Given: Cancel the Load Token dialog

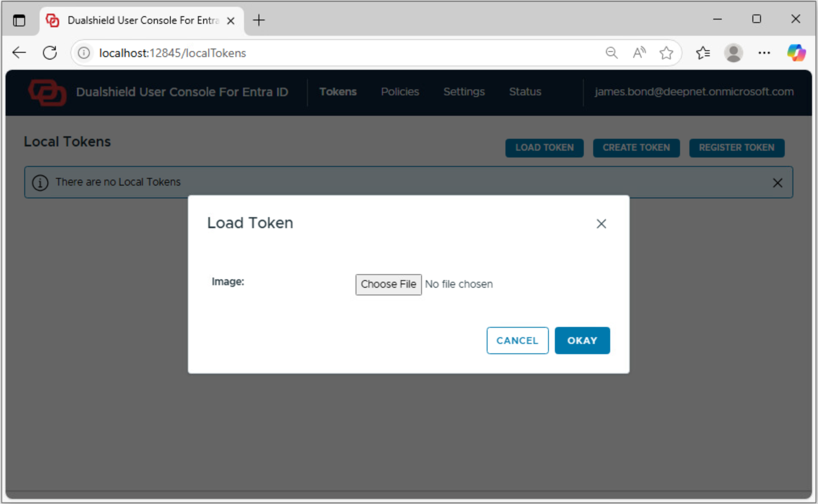Looking at the screenshot, I should point(517,341).
